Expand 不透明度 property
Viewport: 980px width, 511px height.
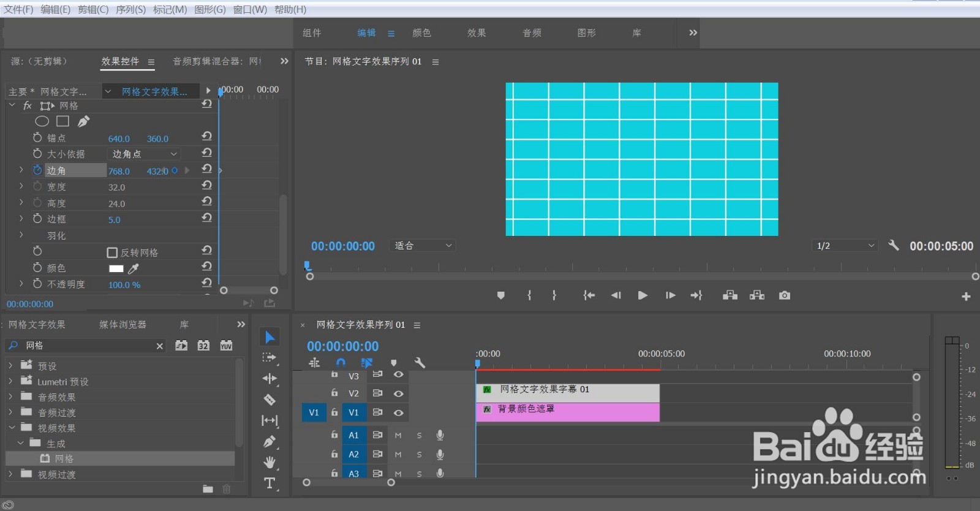coord(21,284)
